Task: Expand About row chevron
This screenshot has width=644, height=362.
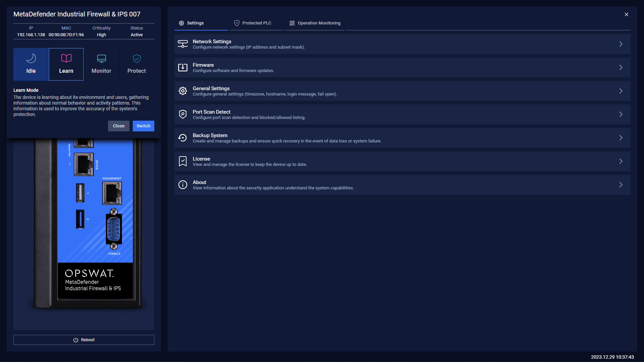Action: point(621,185)
